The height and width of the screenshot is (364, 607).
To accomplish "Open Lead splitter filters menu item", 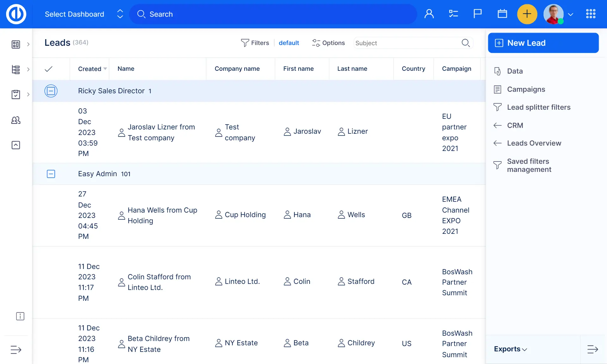I will point(538,107).
